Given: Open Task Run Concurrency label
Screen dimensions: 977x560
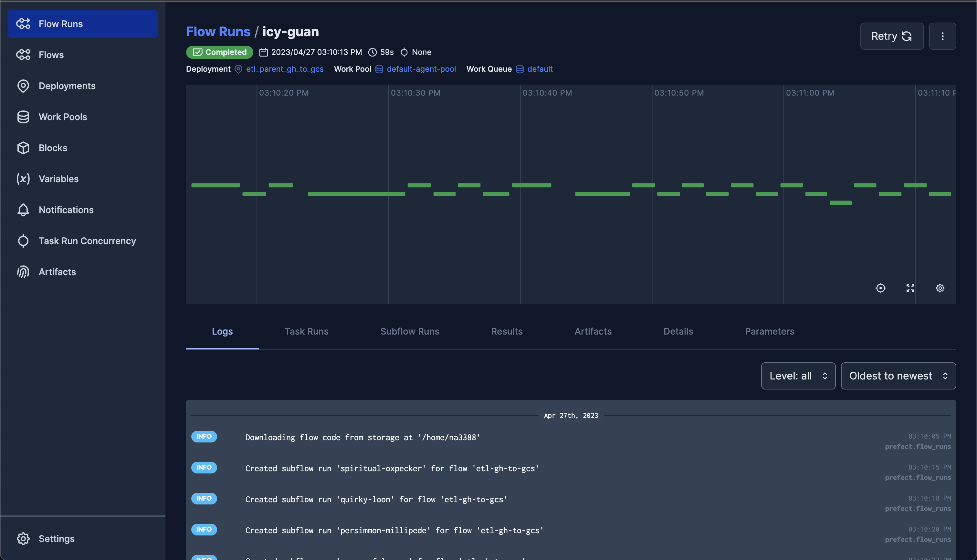Looking at the screenshot, I should [x=87, y=241].
